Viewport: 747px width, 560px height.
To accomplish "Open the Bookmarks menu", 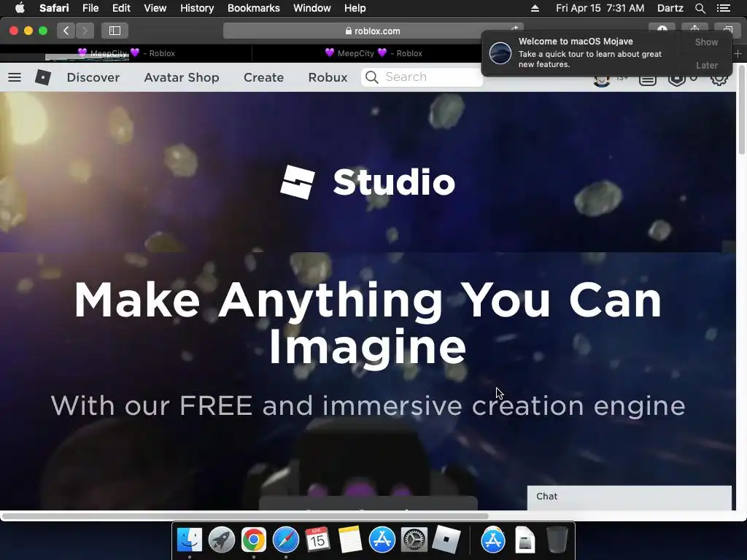I will (253, 8).
